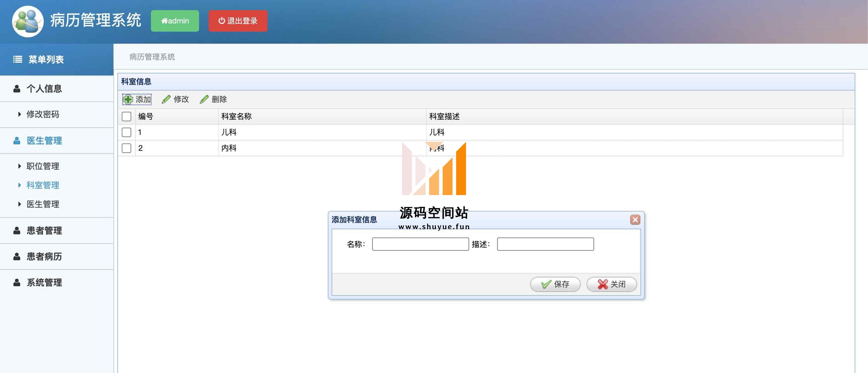Focus the 名称 input field

(420, 244)
